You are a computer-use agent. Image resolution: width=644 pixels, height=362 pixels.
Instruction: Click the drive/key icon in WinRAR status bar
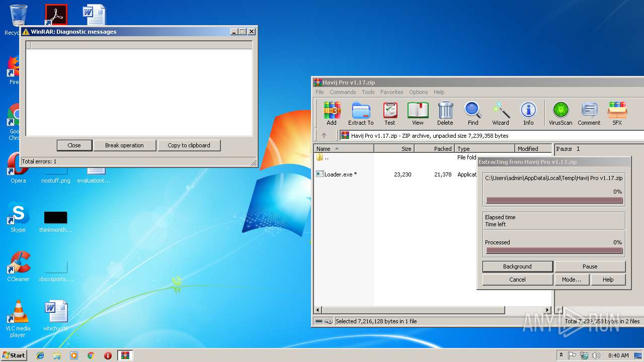(324, 321)
